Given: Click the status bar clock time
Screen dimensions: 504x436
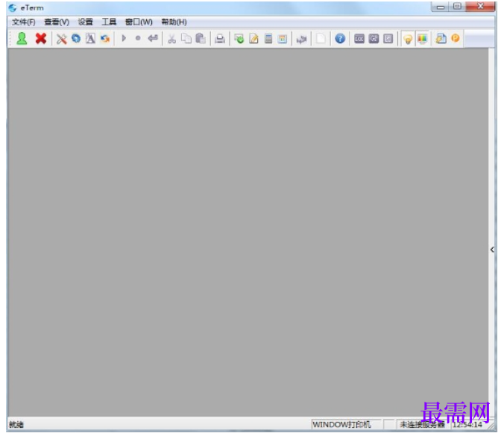Looking at the screenshot, I should pyautogui.click(x=467, y=424).
